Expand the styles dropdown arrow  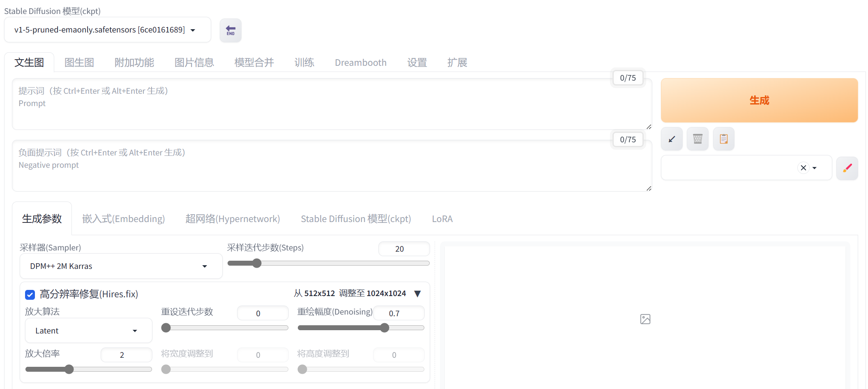point(815,168)
